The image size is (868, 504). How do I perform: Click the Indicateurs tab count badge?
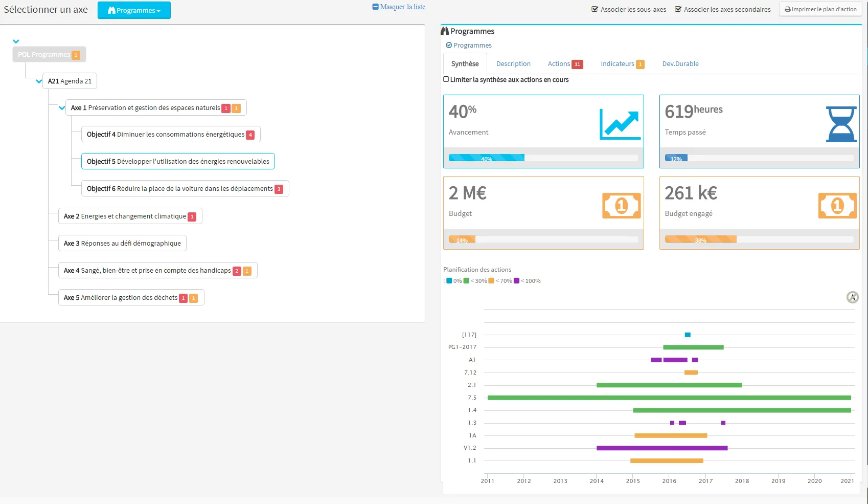coord(640,64)
